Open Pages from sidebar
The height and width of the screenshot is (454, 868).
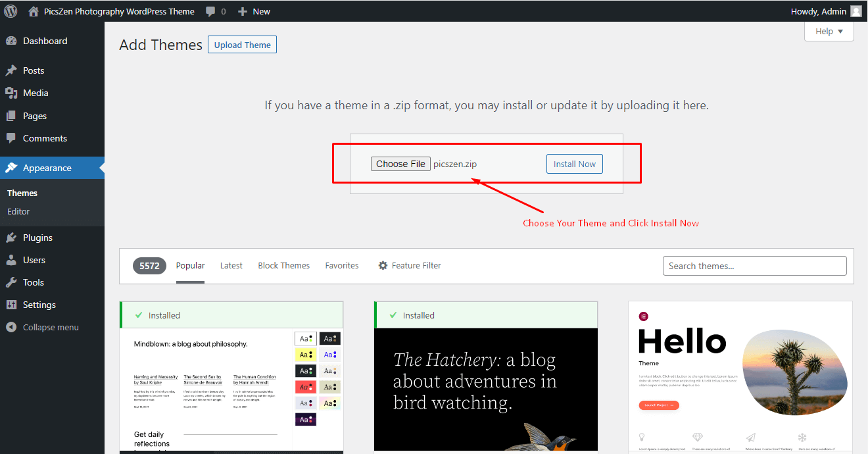pos(52,116)
